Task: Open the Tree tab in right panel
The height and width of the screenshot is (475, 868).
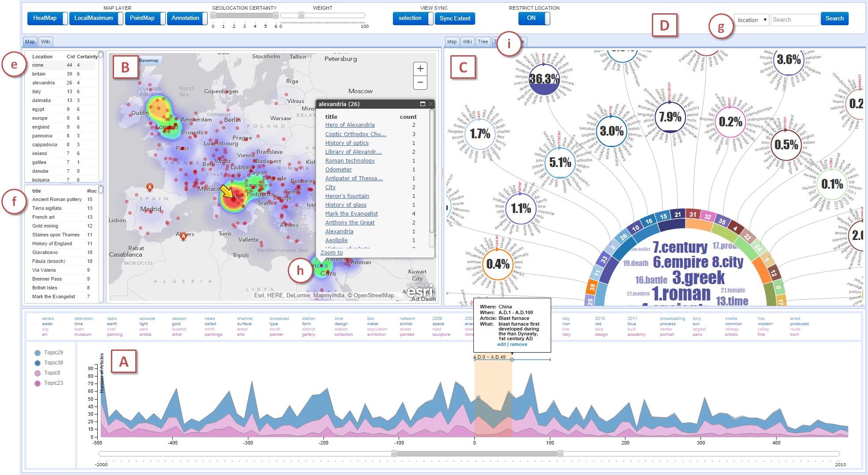Action: click(x=483, y=42)
